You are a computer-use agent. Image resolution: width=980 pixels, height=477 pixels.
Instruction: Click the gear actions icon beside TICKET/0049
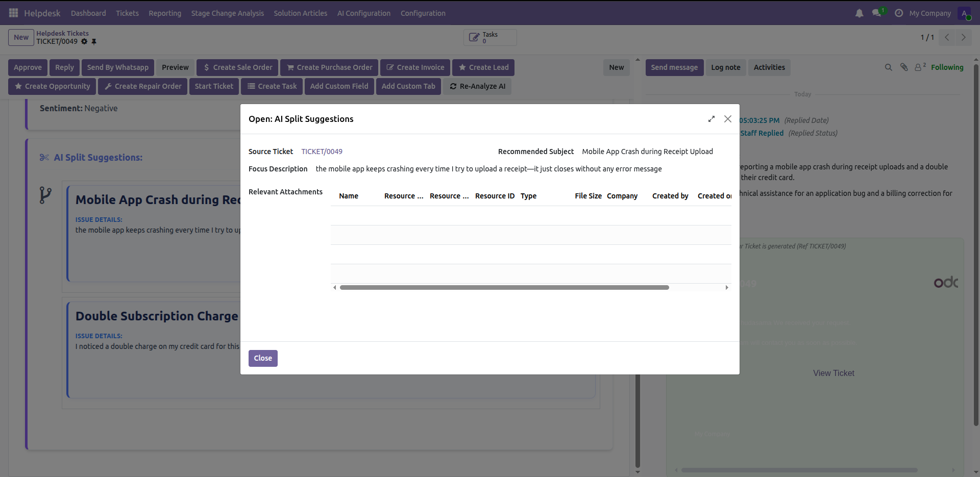[x=84, y=41]
